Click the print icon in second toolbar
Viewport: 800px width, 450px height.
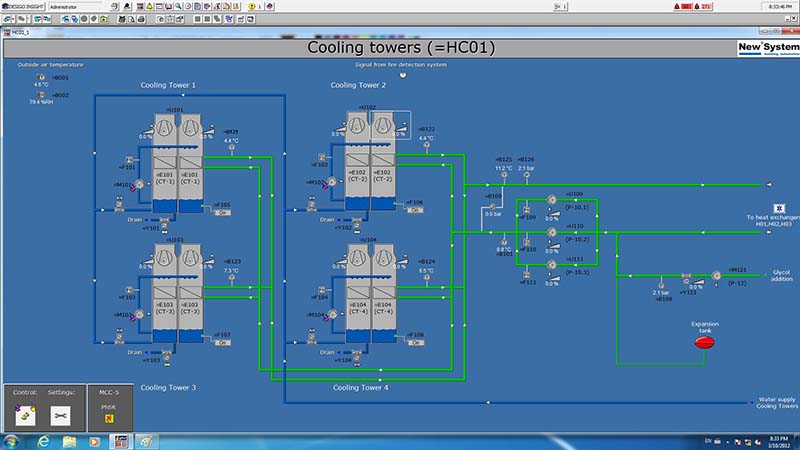141,19
